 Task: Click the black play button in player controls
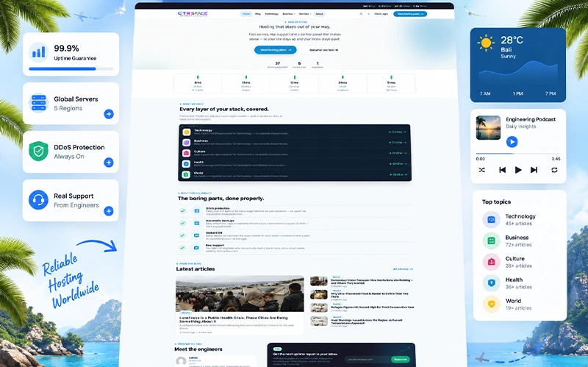point(518,170)
